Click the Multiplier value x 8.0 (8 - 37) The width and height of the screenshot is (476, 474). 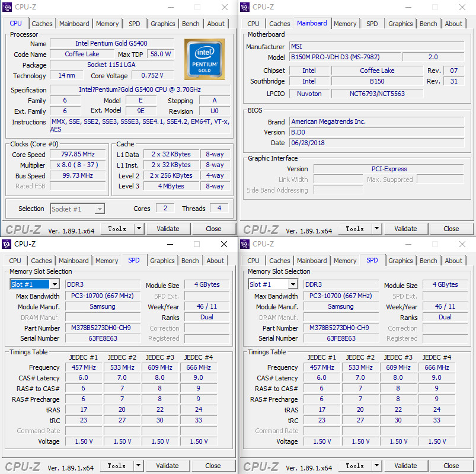coord(78,165)
